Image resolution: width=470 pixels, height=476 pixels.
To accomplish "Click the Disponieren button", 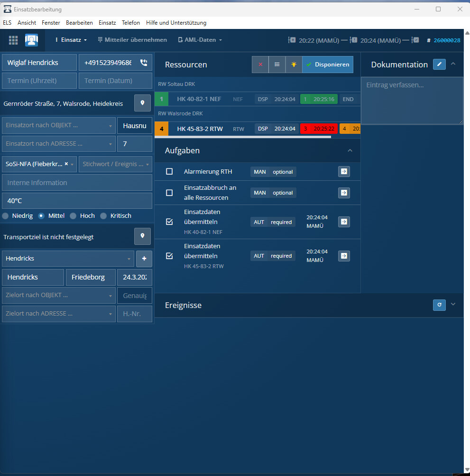I will (x=328, y=65).
